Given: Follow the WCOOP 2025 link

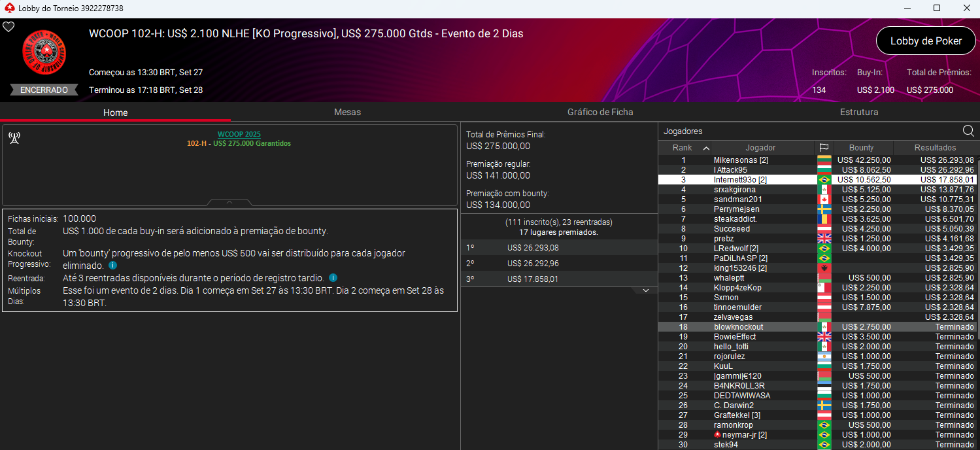Looking at the screenshot, I should [239, 134].
